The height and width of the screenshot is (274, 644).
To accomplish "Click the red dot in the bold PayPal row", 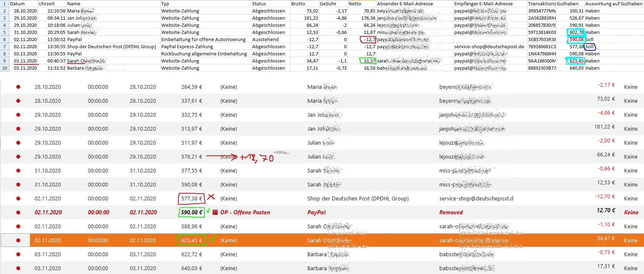I will [18, 213].
